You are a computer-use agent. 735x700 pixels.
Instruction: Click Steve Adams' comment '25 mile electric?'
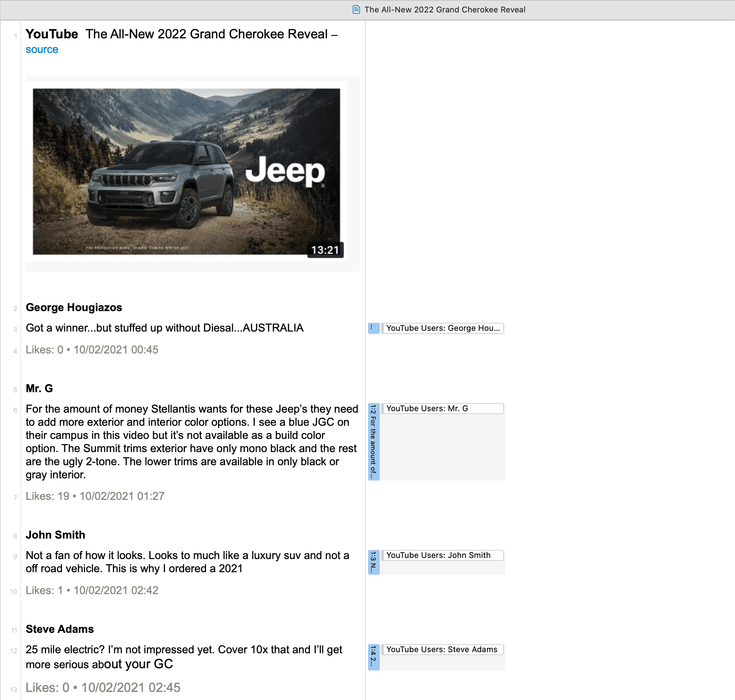coord(184,657)
